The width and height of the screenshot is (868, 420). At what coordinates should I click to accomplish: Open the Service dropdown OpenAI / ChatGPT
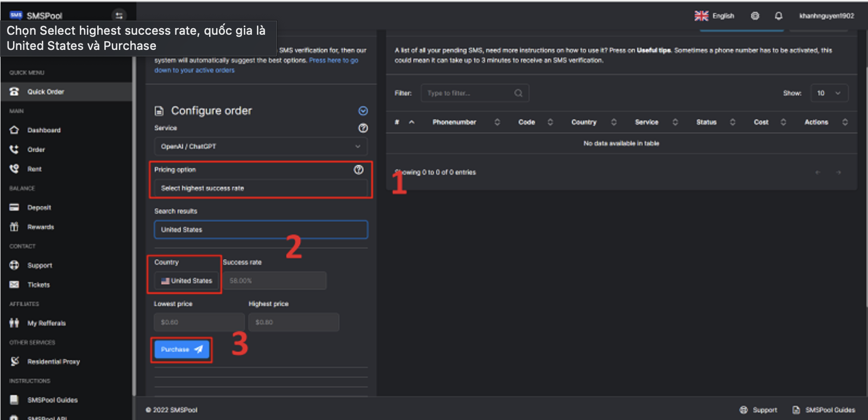260,147
